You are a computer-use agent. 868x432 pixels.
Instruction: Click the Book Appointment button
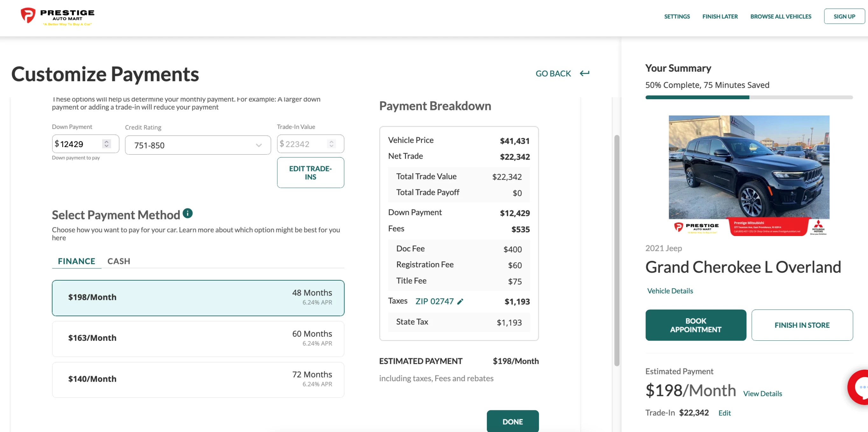click(x=696, y=325)
